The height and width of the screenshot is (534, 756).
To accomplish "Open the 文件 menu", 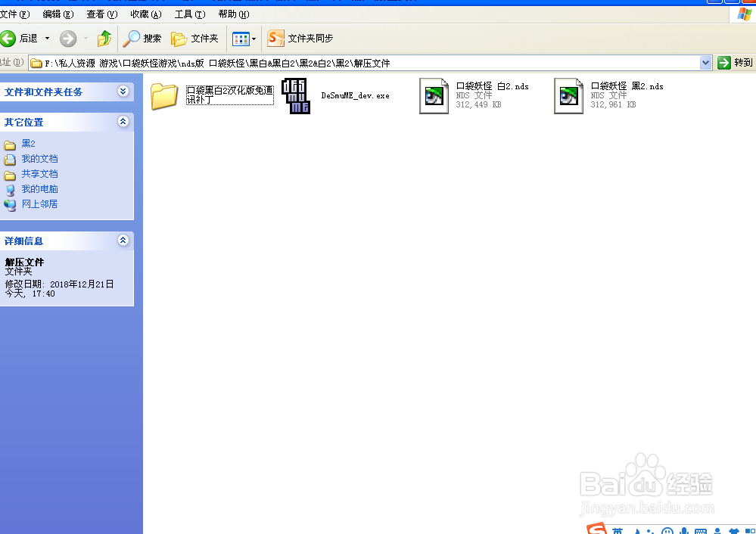I will (x=14, y=14).
